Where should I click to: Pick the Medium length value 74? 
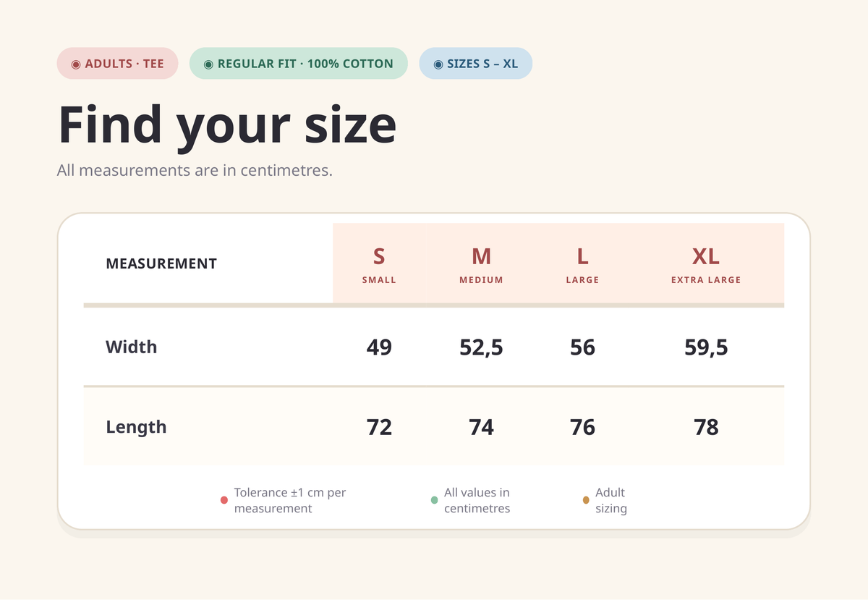coord(481,427)
